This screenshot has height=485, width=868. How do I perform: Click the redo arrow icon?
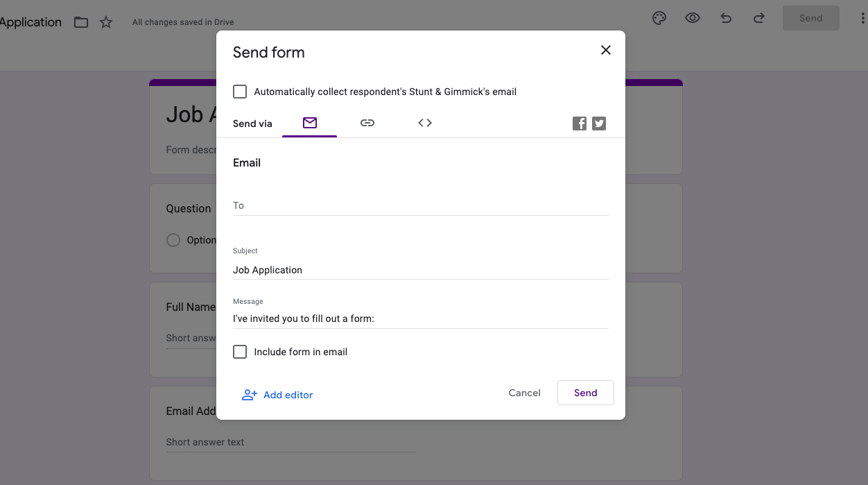pyautogui.click(x=759, y=19)
